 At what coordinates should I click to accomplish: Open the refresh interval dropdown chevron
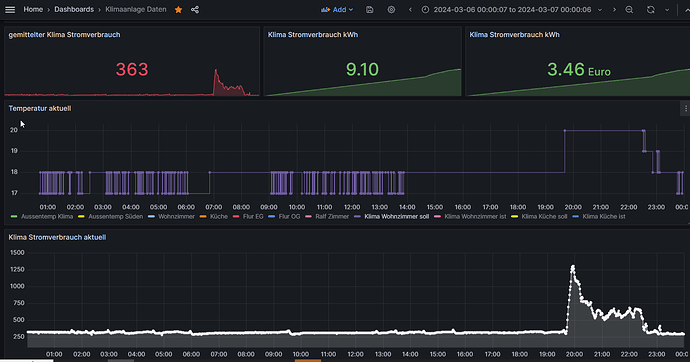click(x=667, y=10)
